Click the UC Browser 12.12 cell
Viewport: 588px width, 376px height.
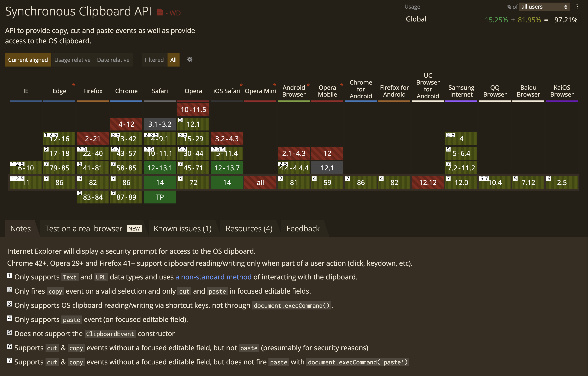(x=428, y=182)
